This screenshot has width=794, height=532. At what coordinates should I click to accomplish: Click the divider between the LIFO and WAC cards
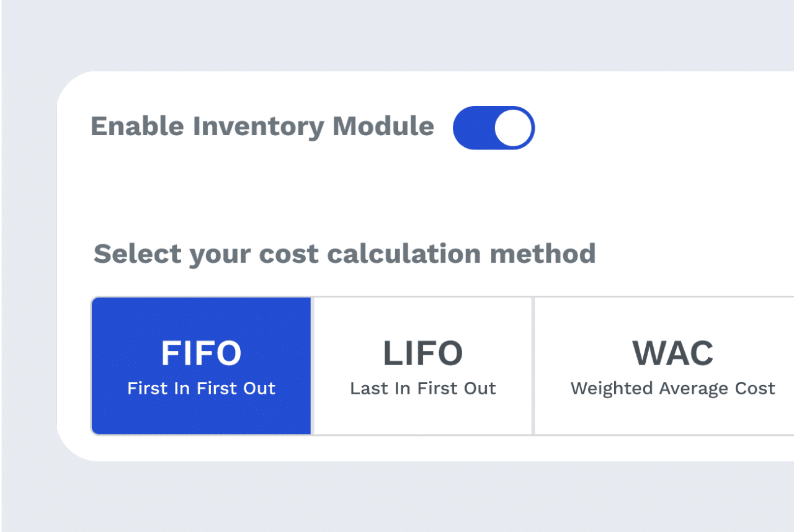tap(533, 366)
